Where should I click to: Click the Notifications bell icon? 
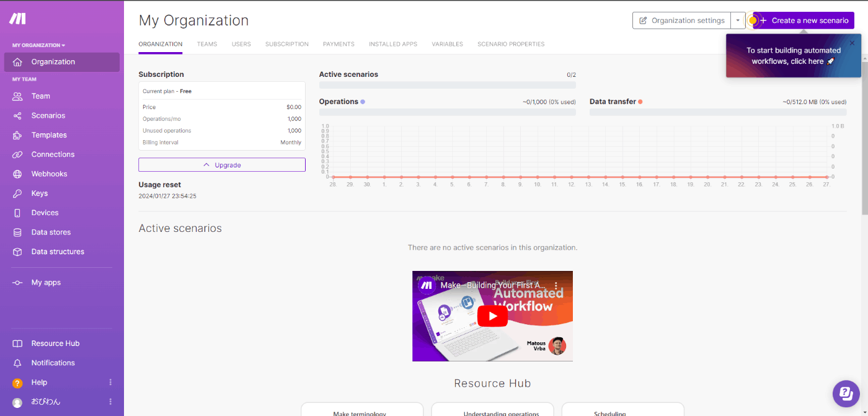tap(17, 363)
